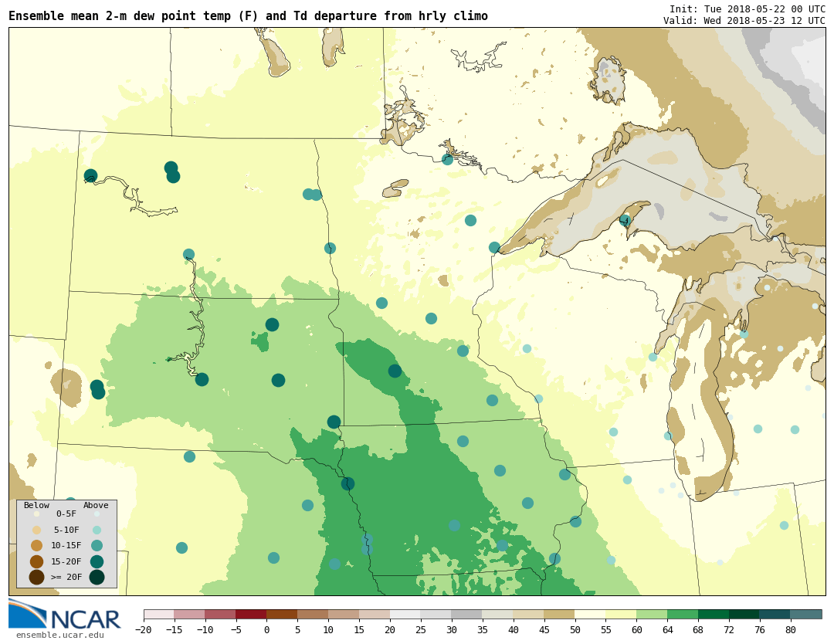834x644 pixels.
Task: Pick the darkest green swatch between 72 and 76
Action: pos(744,615)
